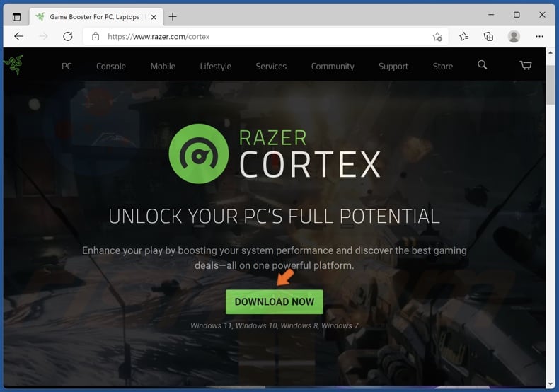Click the DOWNLOAD NOW button
Screen dimensions: 559x392
tap(275, 302)
